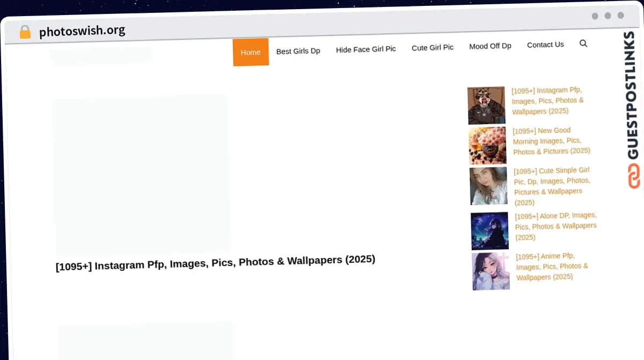The image size is (644, 360).
Task: Click the padlock icon in the address bar
Action: click(x=25, y=32)
